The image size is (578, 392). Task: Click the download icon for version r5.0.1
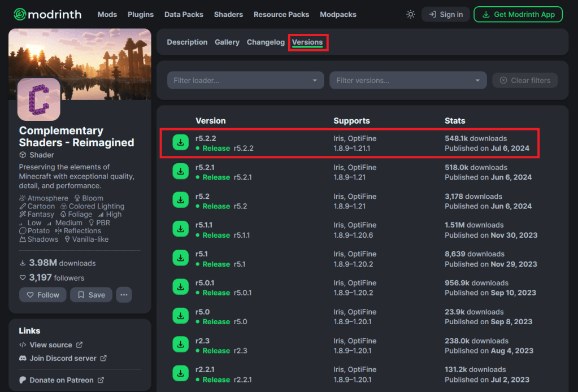(x=180, y=288)
